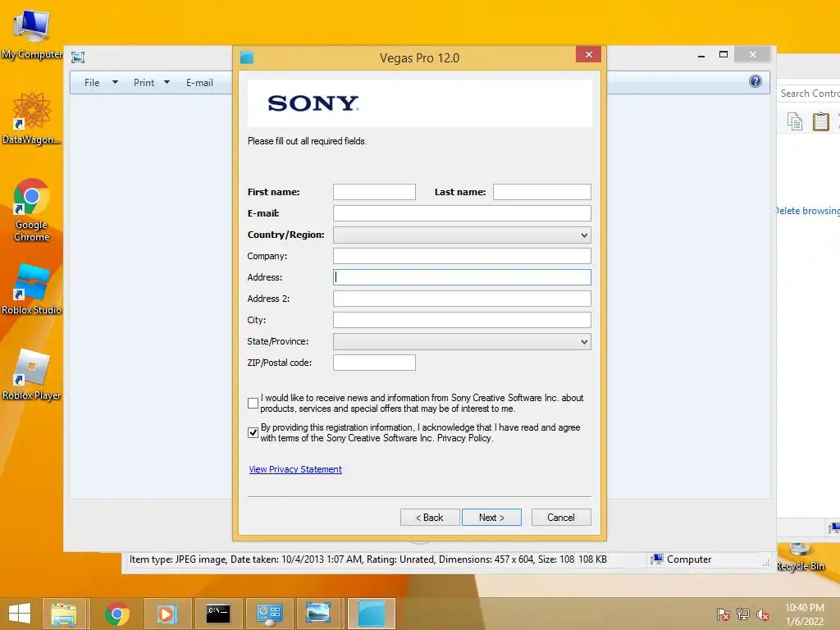Image resolution: width=840 pixels, height=630 pixels.
Task: Expand the File menu arrow in photo viewer
Action: [x=115, y=83]
